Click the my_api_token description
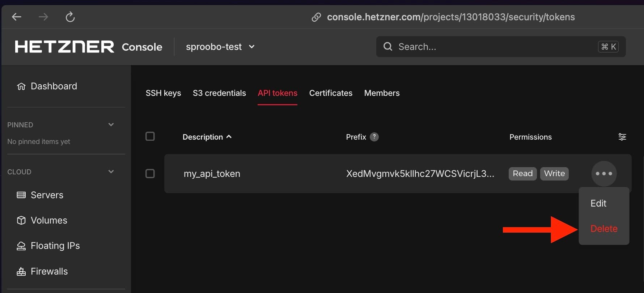Viewport: 644px width, 293px height. (x=212, y=174)
